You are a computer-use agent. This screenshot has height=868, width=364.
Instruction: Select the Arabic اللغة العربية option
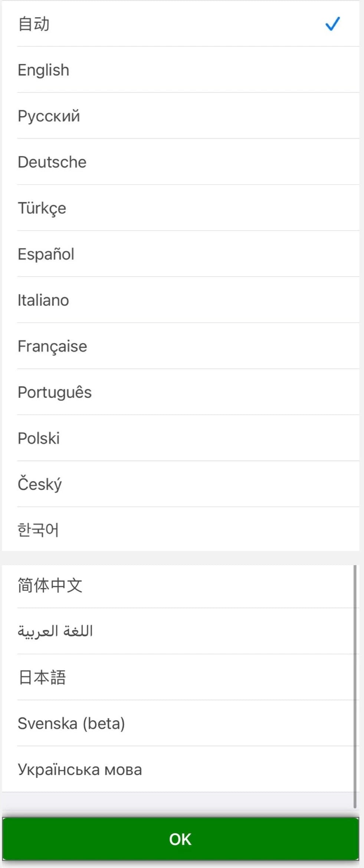coord(55,631)
